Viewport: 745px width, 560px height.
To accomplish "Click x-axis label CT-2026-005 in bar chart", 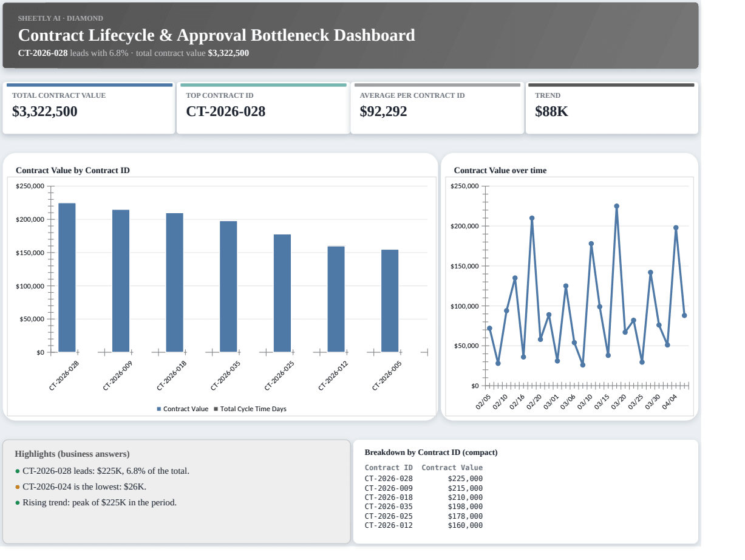I will 387,375.
